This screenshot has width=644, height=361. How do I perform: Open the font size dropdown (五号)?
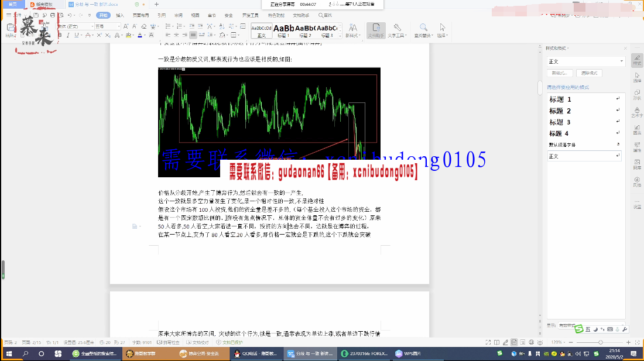[119, 26]
